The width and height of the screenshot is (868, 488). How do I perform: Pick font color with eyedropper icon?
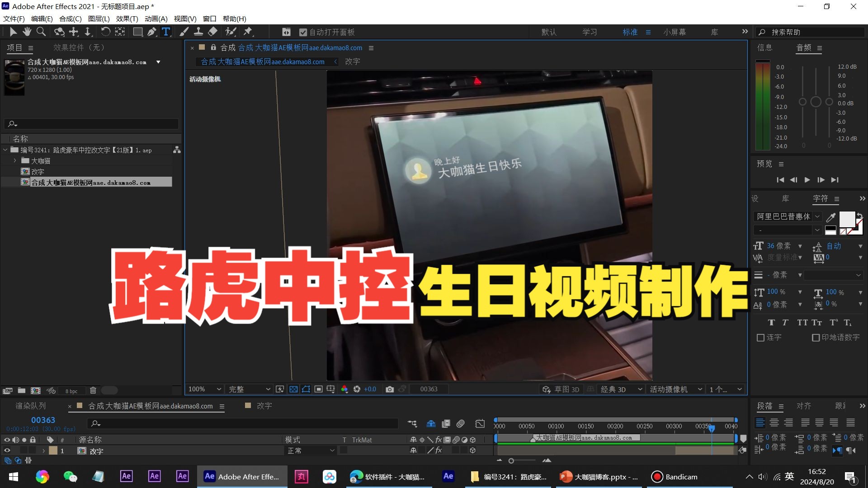(x=830, y=217)
